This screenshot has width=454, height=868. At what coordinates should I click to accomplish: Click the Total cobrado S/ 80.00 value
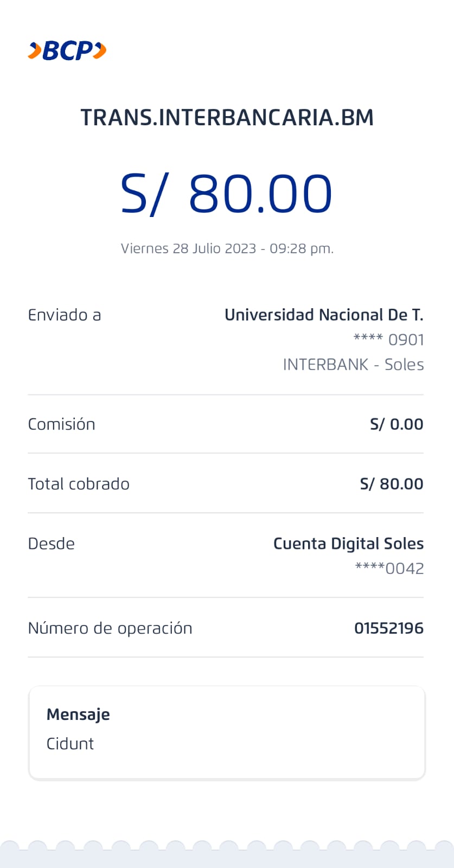[x=391, y=484]
